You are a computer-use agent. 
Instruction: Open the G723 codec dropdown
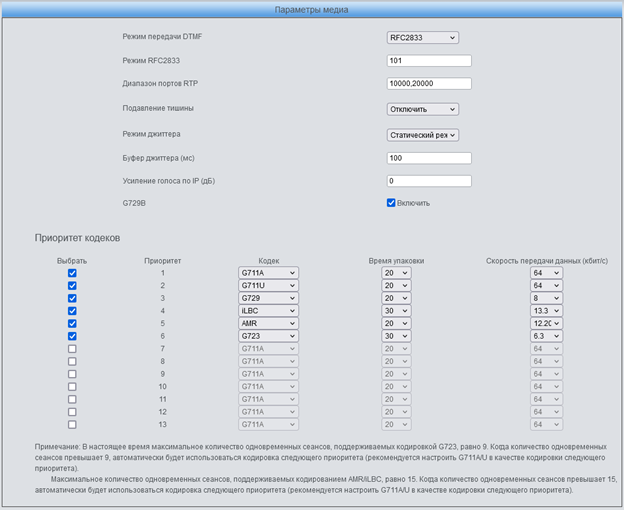click(x=268, y=336)
